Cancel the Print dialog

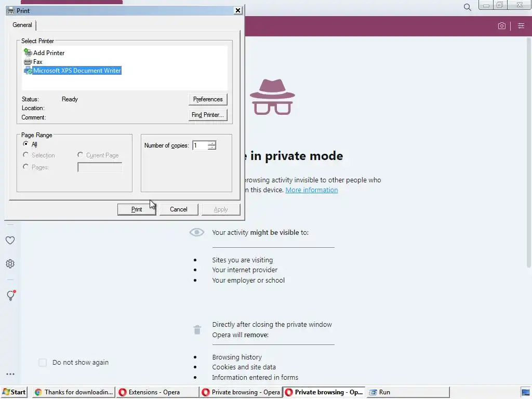point(179,209)
